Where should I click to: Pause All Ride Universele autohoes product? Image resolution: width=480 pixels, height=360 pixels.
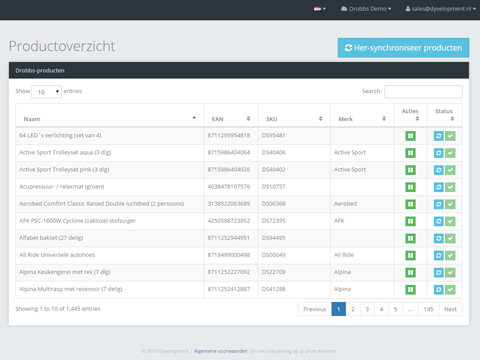(x=410, y=255)
